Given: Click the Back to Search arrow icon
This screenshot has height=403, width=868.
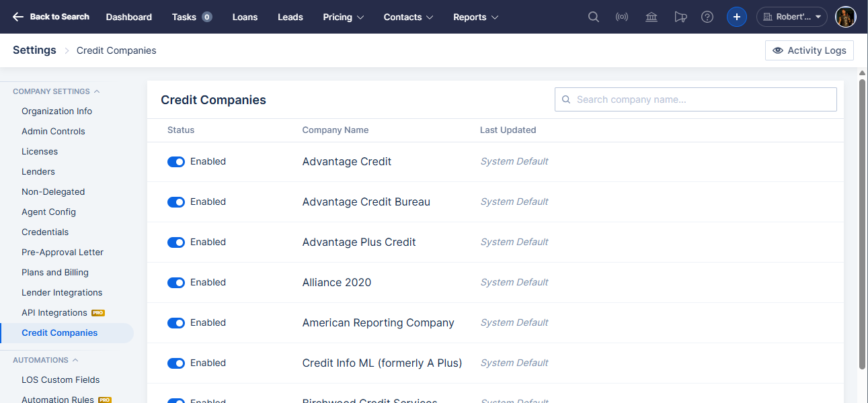Looking at the screenshot, I should (x=18, y=17).
